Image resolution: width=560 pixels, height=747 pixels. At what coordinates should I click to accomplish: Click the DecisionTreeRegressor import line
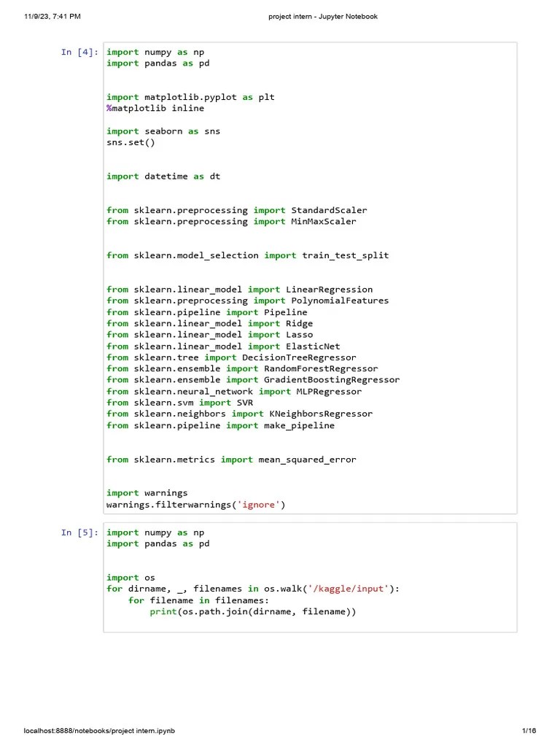point(231,357)
